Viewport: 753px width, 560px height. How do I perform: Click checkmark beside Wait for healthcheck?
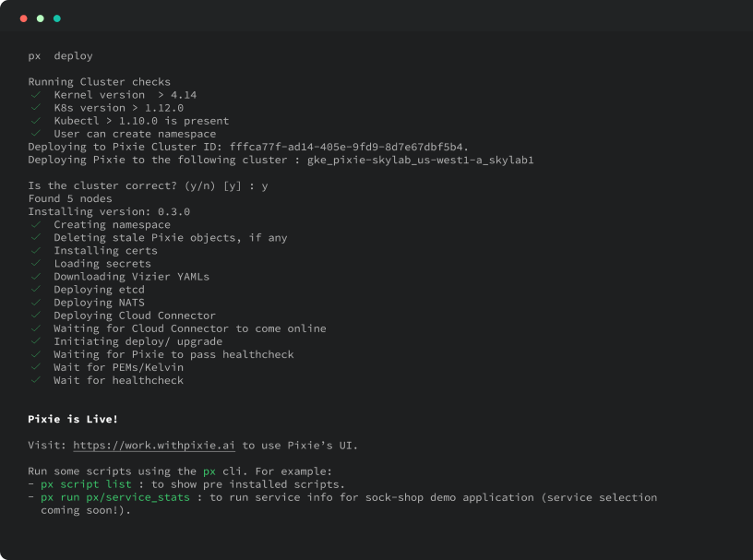pyautogui.click(x=35, y=380)
